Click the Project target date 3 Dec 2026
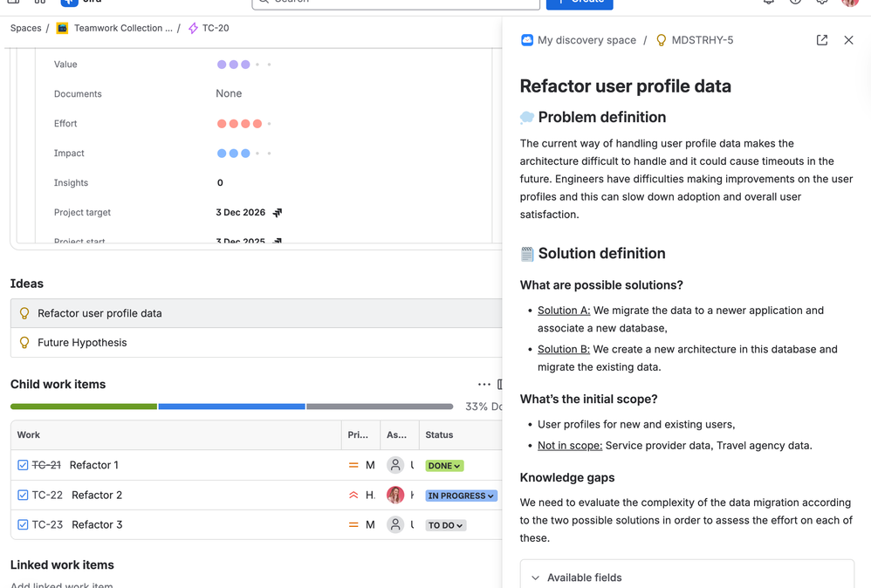Image resolution: width=871 pixels, height=588 pixels. click(x=241, y=213)
